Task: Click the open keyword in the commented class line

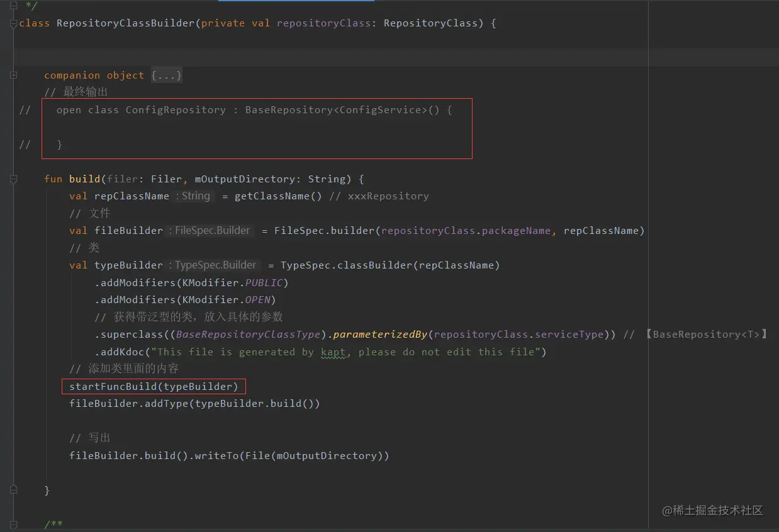Action: (69, 110)
